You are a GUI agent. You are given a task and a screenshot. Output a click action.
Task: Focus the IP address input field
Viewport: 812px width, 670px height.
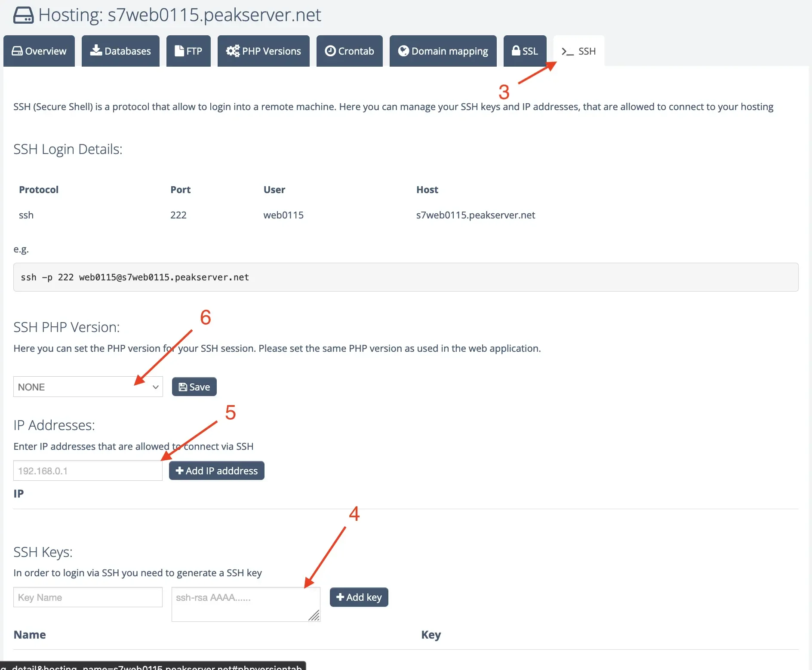tap(88, 471)
